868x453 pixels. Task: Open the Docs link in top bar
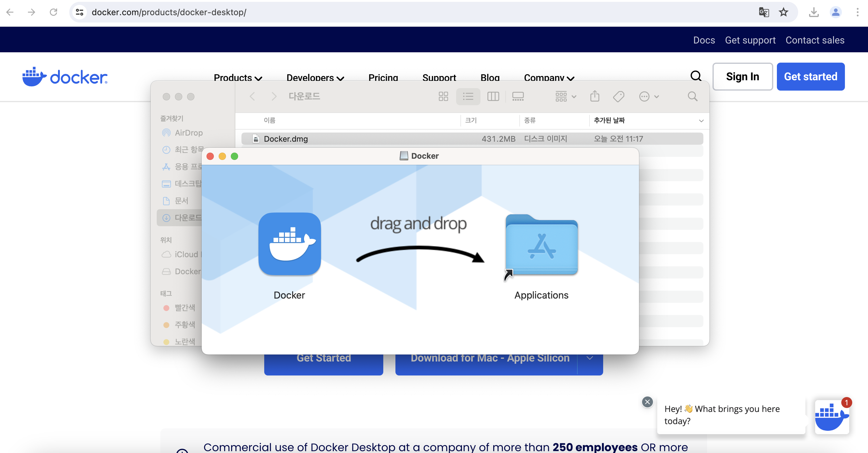(704, 40)
